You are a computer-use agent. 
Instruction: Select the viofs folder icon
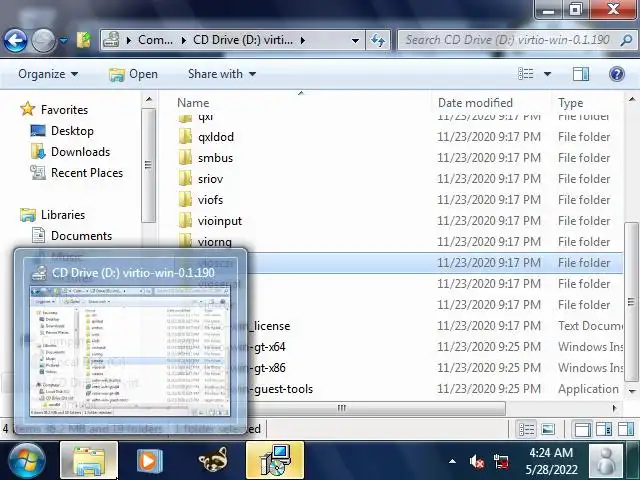(185, 200)
